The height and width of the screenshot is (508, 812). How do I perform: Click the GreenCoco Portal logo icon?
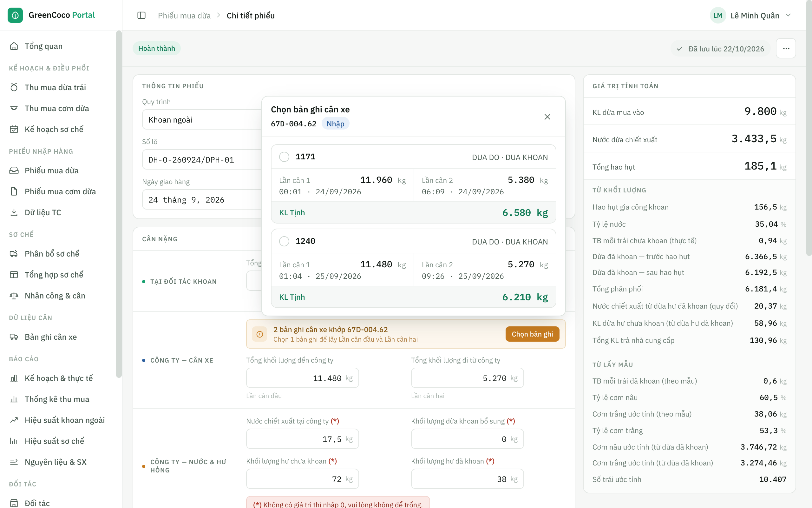[15, 15]
